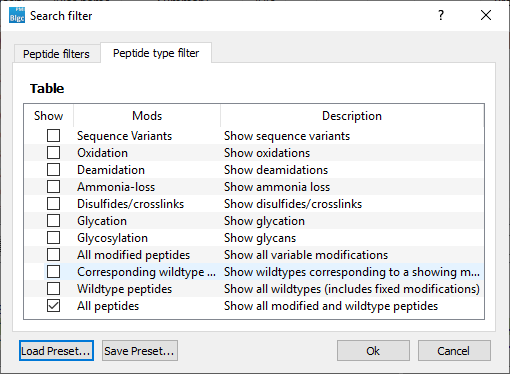Enable Ammonia-loss filter checkbox
The height and width of the screenshot is (374, 510).
(x=53, y=187)
